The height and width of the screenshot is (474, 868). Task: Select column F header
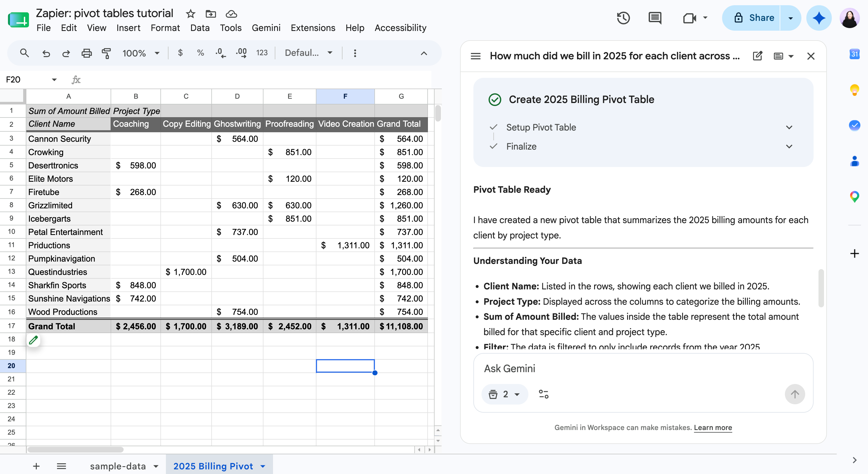pos(345,96)
